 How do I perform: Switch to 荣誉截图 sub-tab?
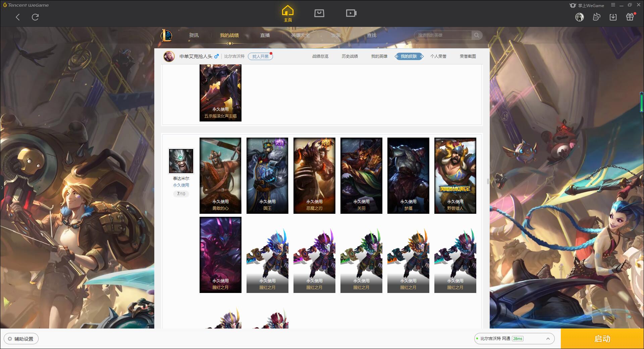tap(468, 56)
